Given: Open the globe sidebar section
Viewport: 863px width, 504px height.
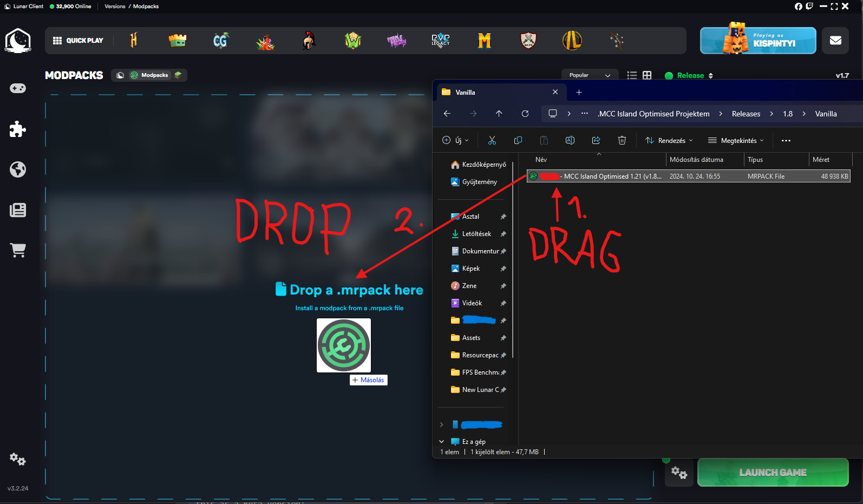Looking at the screenshot, I should click(18, 169).
